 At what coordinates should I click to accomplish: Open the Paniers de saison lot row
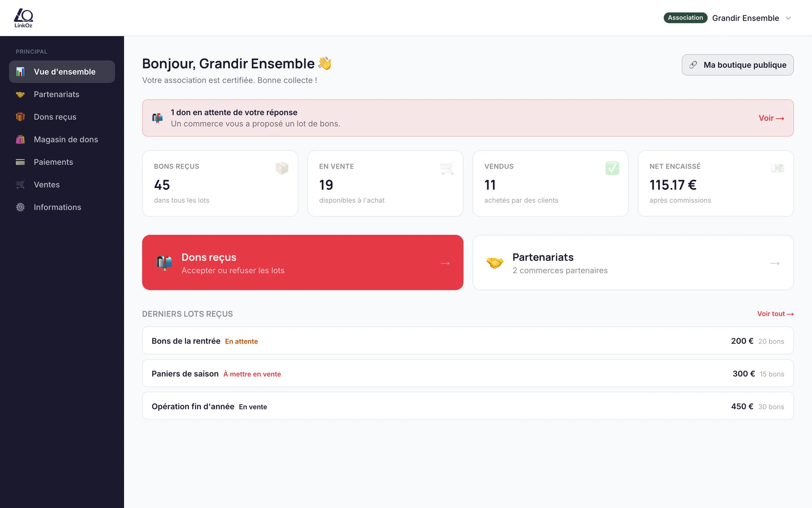468,373
